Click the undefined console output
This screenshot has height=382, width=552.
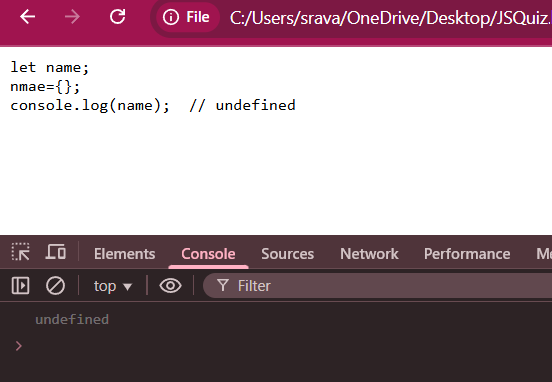pyautogui.click(x=72, y=319)
